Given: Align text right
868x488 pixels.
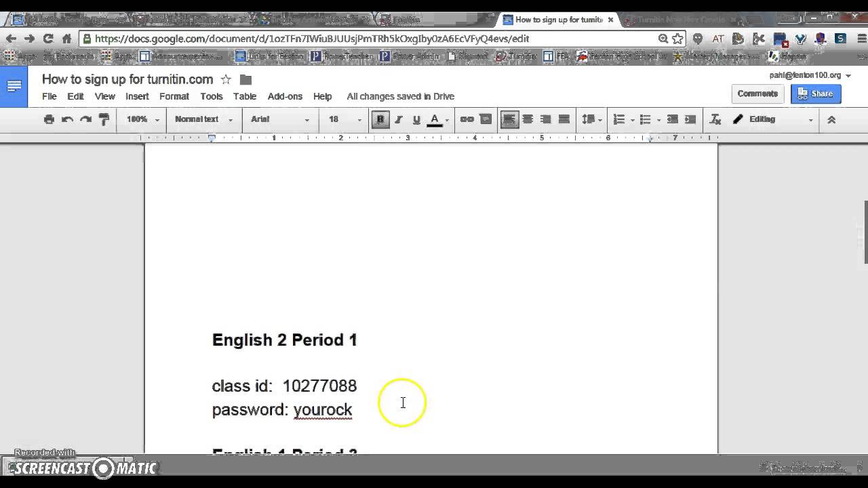Looking at the screenshot, I should tap(545, 119).
